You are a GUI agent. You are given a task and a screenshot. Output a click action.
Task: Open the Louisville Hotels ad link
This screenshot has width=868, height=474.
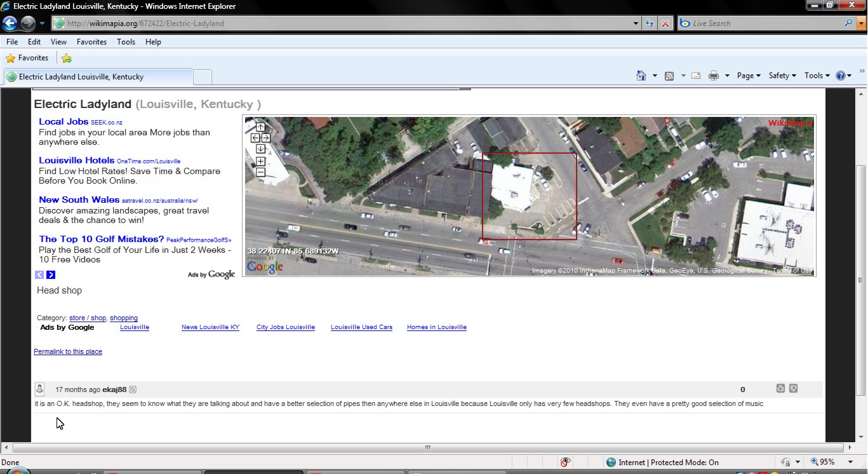(x=76, y=160)
